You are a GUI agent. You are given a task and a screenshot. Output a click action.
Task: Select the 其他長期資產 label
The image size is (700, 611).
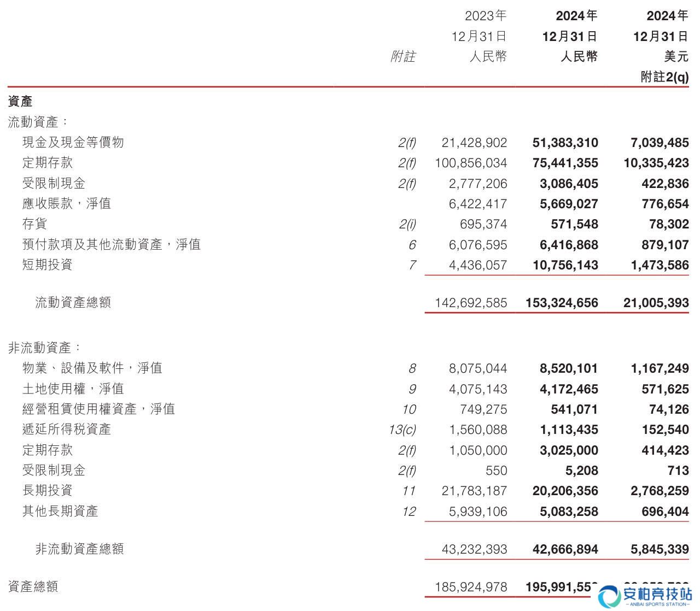coord(60,512)
